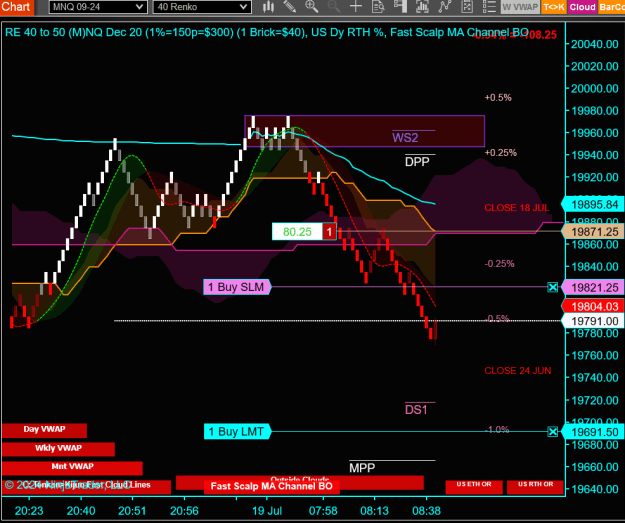Select the 1 Buy LMT order label
The height and width of the screenshot is (523, 625).
pyautogui.click(x=237, y=432)
